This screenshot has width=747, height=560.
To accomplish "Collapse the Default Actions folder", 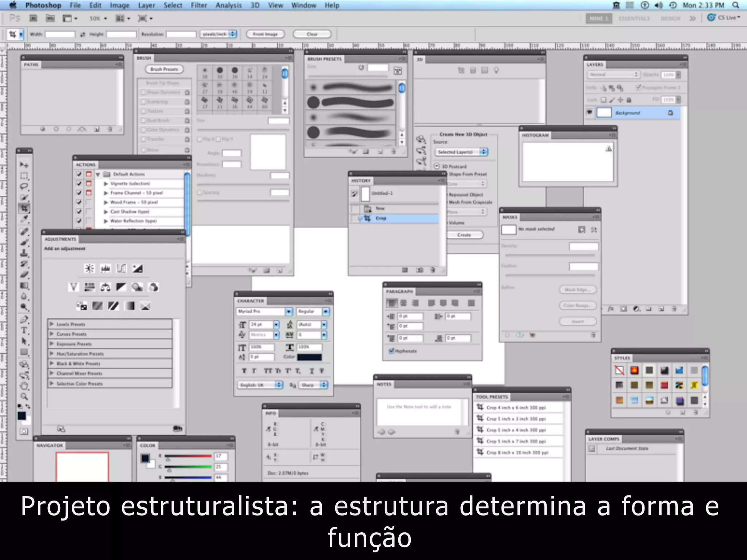I will (x=98, y=174).
